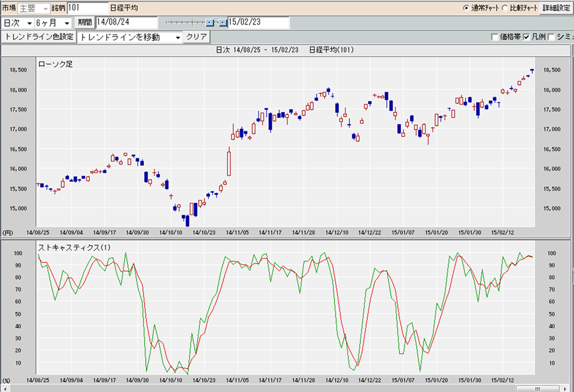Click the クリア button

coord(197,37)
